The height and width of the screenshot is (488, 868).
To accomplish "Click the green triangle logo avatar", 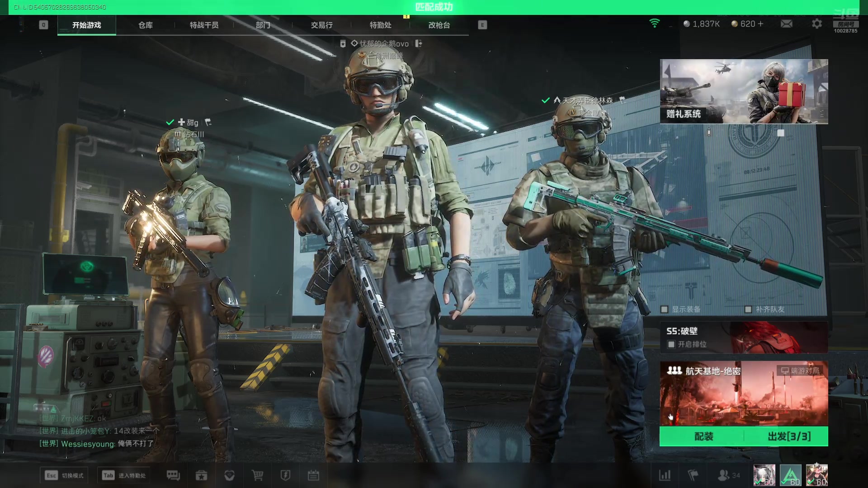I will pos(790,475).
